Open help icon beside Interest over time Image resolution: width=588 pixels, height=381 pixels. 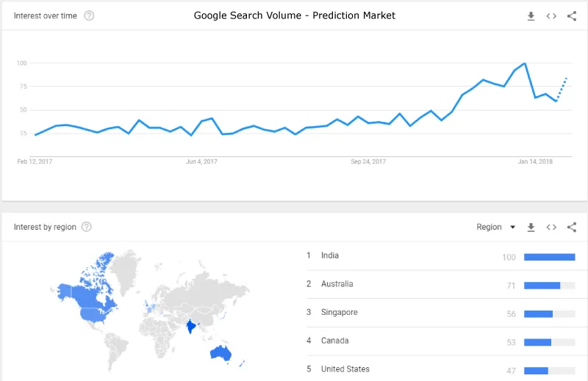(x=89, y=15)
